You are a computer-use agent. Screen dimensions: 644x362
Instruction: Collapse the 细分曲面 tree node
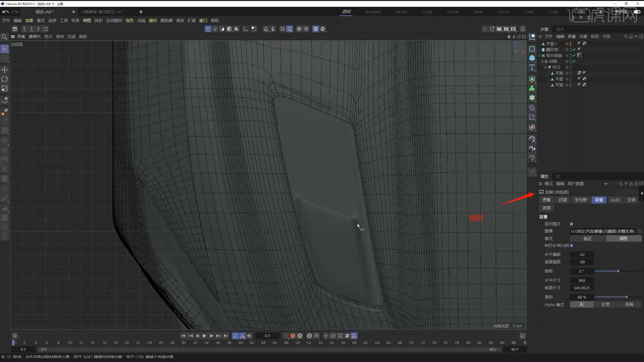[539, 56]
